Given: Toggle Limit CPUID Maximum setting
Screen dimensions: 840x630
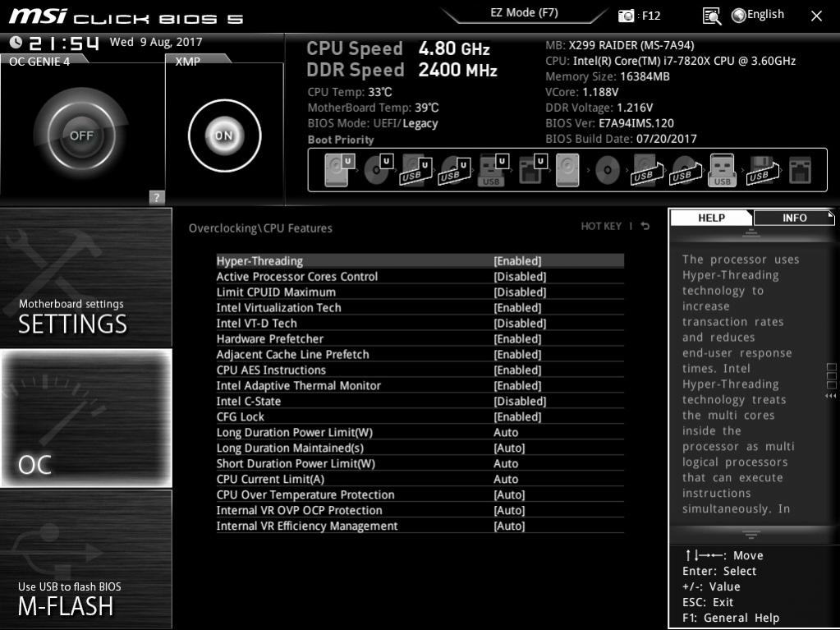Looking at the screenshot, I should (420, 292).
